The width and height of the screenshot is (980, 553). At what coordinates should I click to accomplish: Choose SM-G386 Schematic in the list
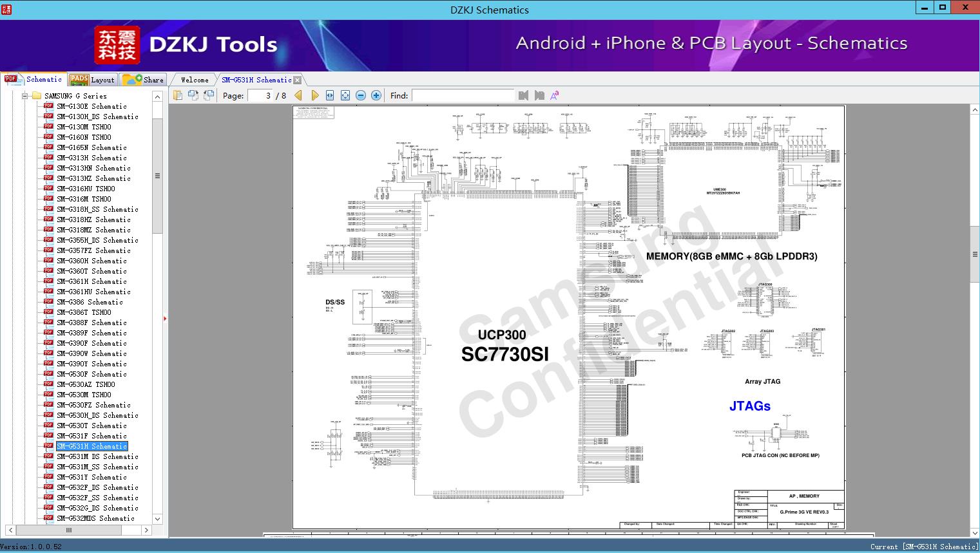pos(90,302)
